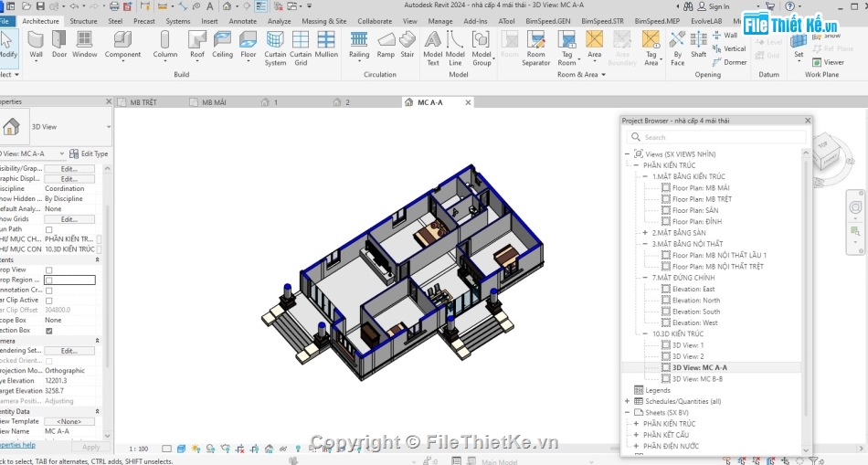Select the Dormer opening tool

point(730,62)
